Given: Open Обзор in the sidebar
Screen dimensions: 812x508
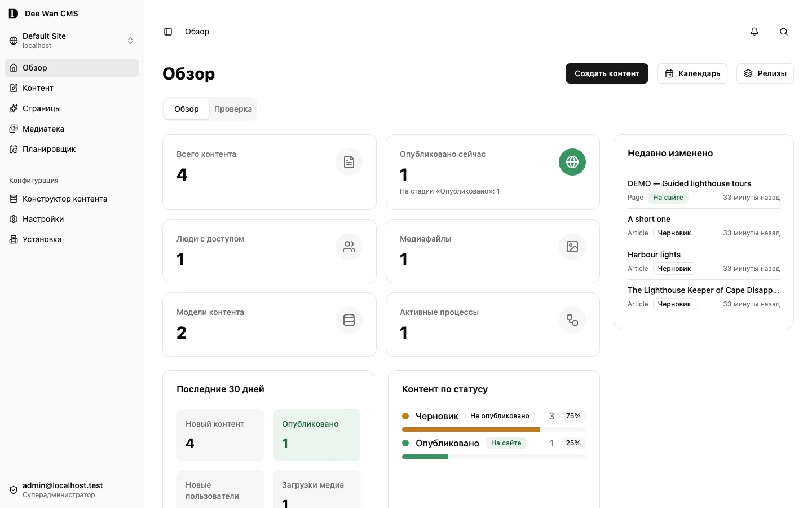Looking at the screenshot, I should pyautogui.click(x=72, y=68).
